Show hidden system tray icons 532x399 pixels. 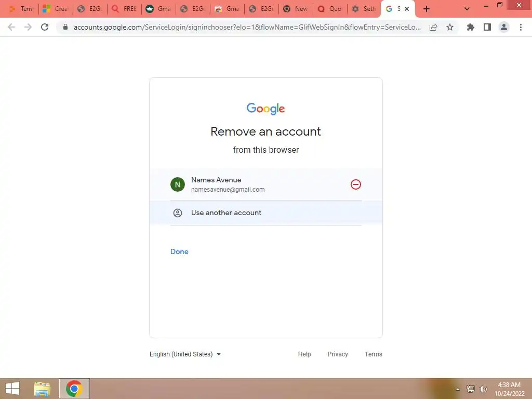(x=458, y=389)
